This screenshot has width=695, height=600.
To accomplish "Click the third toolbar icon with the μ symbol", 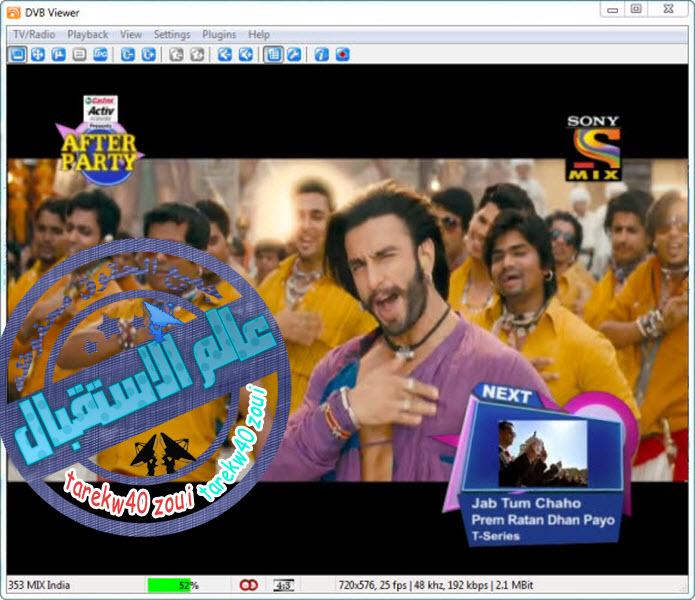I will pos(59,55).
